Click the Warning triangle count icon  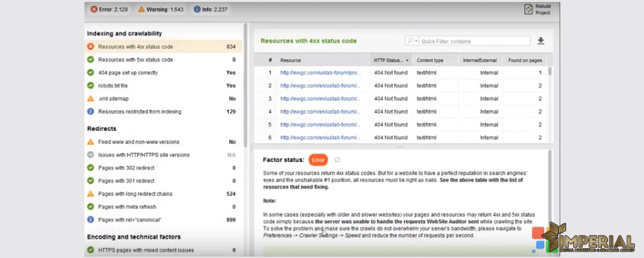141,10
